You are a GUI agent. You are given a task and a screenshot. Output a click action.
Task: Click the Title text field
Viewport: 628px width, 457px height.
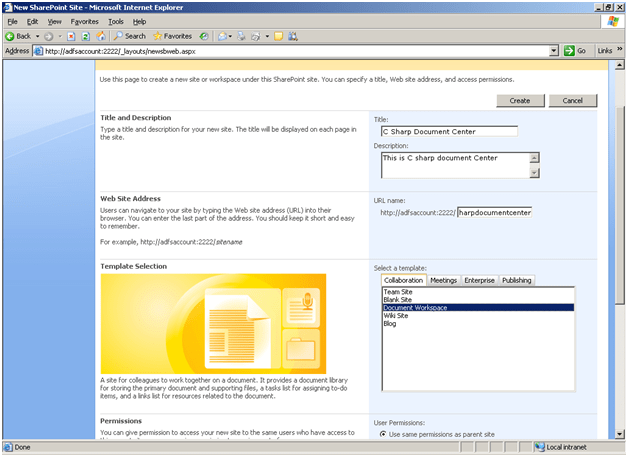[449, 131]
